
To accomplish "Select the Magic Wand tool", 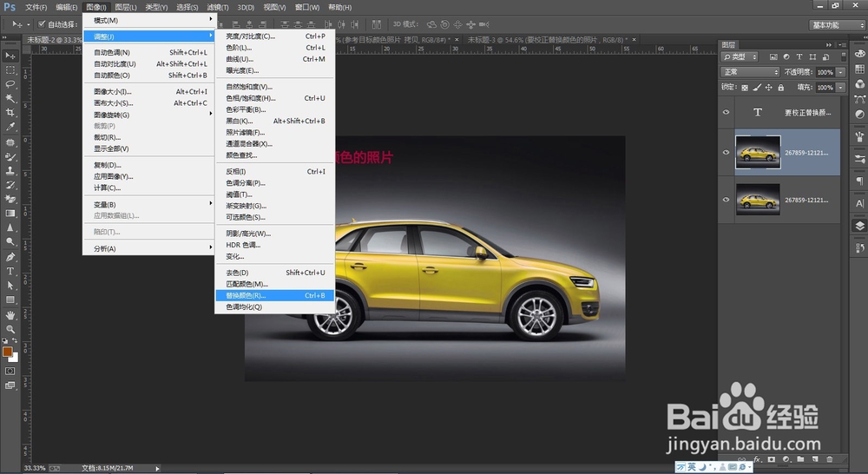I will pos(10,99).
